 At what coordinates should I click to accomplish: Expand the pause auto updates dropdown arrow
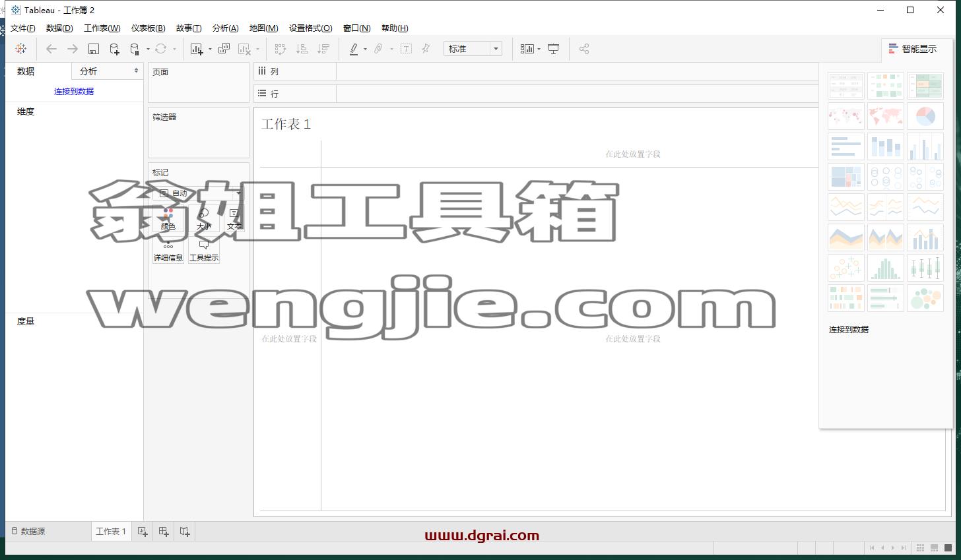pyautogui.click(x=148, y=49)
